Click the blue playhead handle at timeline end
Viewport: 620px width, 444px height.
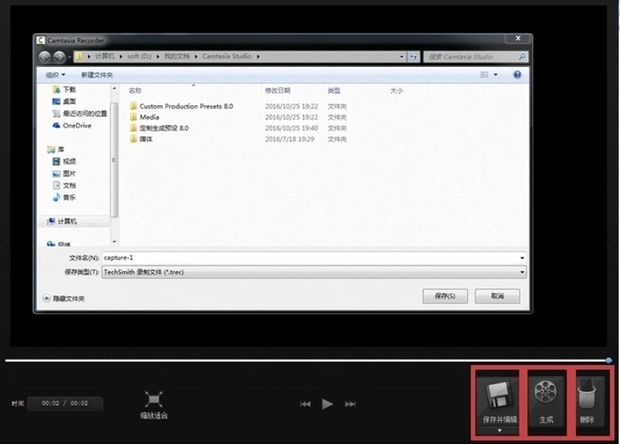[x=609, y=360]
